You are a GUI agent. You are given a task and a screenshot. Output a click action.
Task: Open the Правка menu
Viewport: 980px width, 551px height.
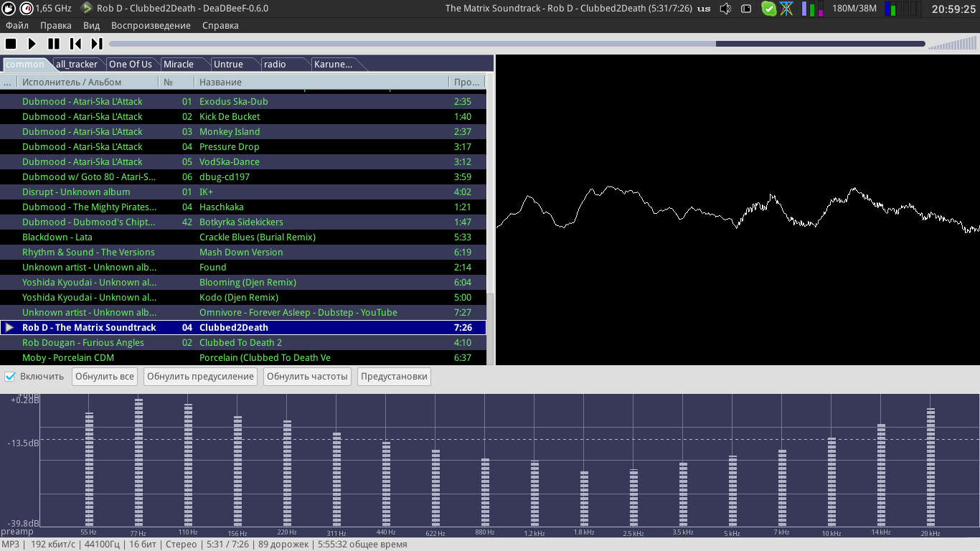click(x=56, y=25)
